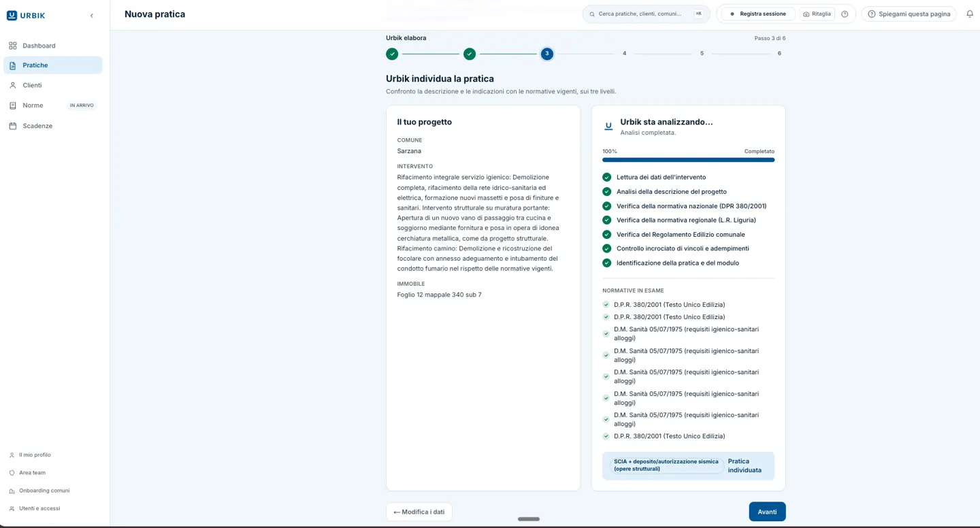Open notifications with the bell icon

[970, 14]
